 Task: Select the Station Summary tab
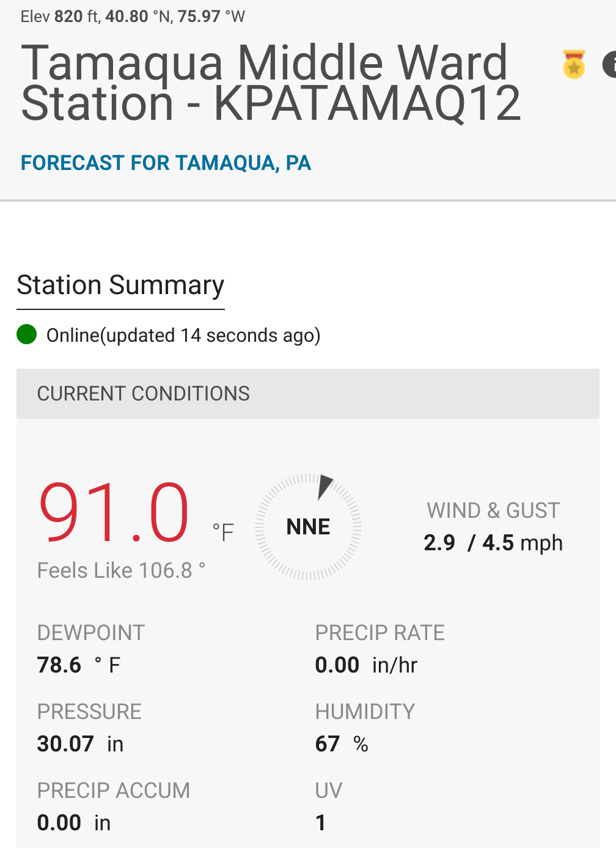[x=120, y=286]
